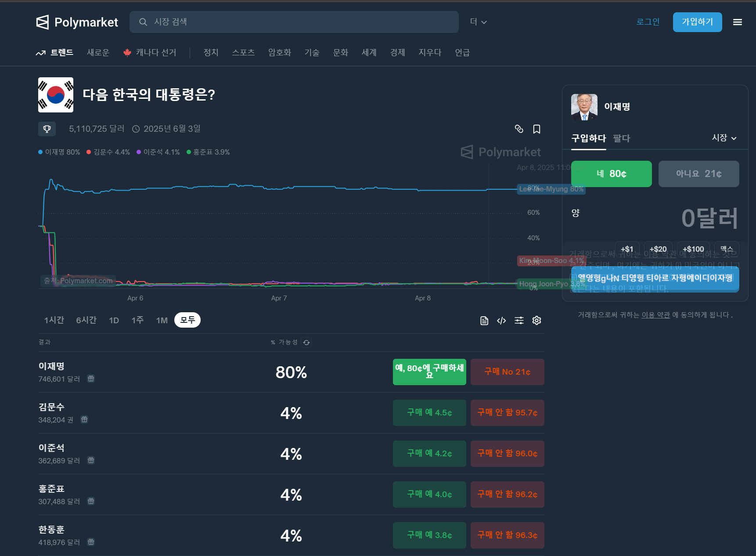Click the gift icon beside 홍준표 volume

pos(91,501)
